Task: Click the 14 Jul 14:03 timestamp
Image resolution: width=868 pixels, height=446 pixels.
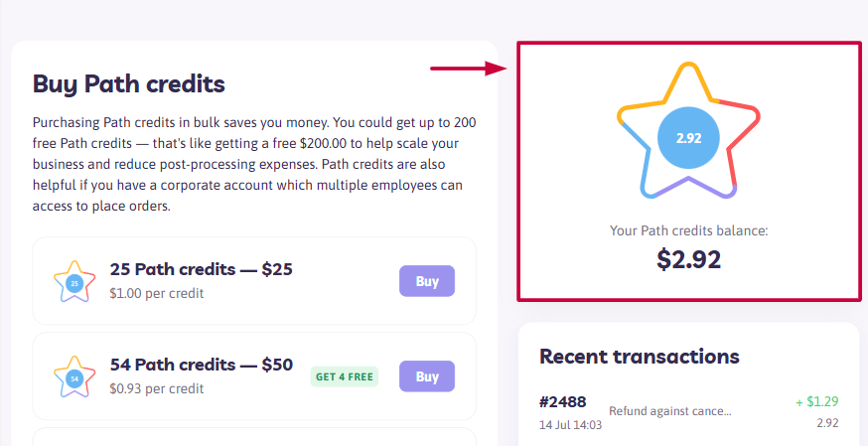Action: pyautogui.click(x=570, y=425)
